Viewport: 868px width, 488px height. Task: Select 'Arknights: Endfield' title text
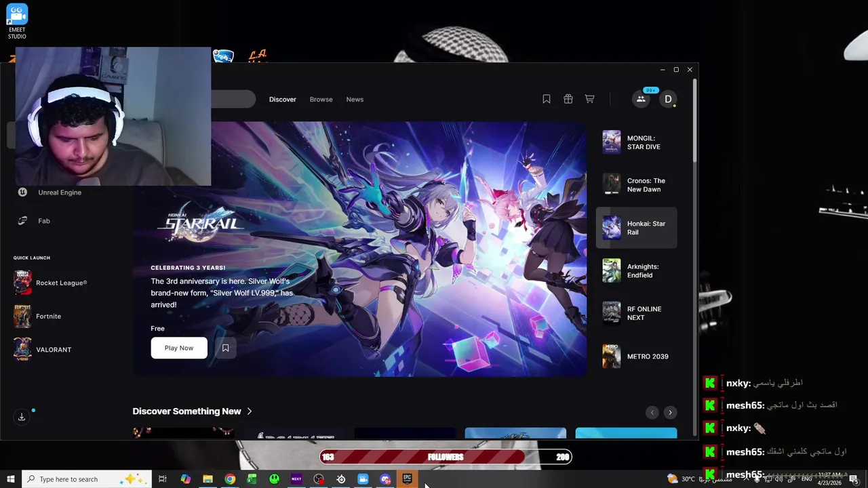coord(643,270)
